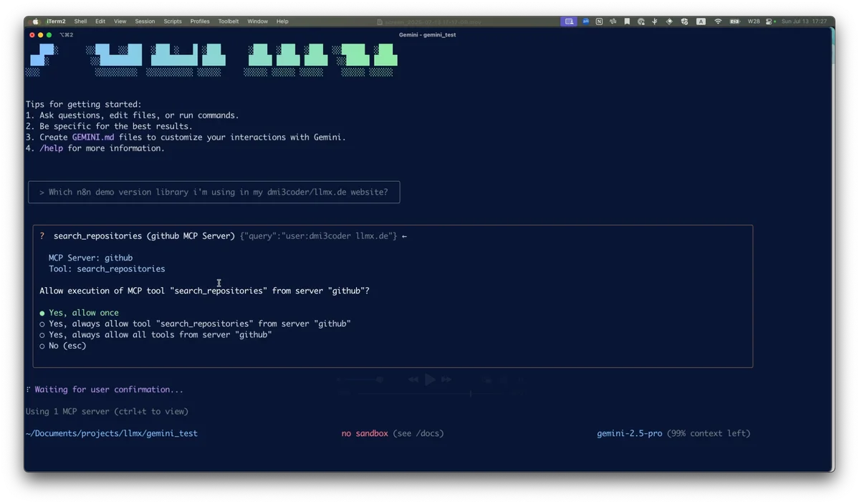Click the bookmark icon in menu bar
Viewport: 859px width, 504px height.
627,21
